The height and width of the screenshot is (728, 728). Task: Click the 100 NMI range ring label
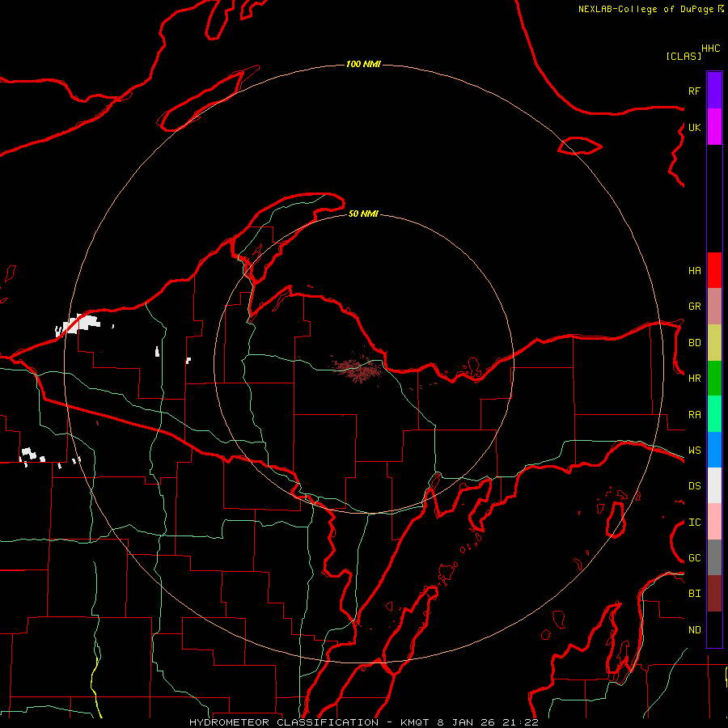pos(363,64)
